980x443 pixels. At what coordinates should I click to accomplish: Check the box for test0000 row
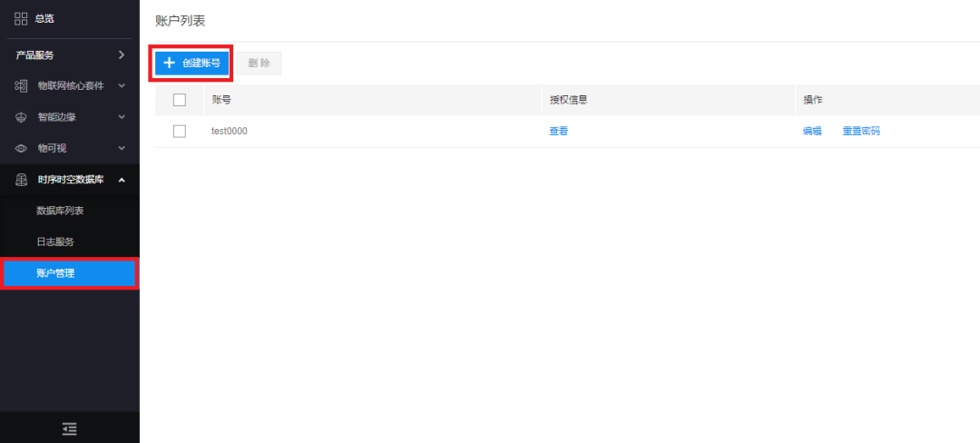tap(180, 132)
